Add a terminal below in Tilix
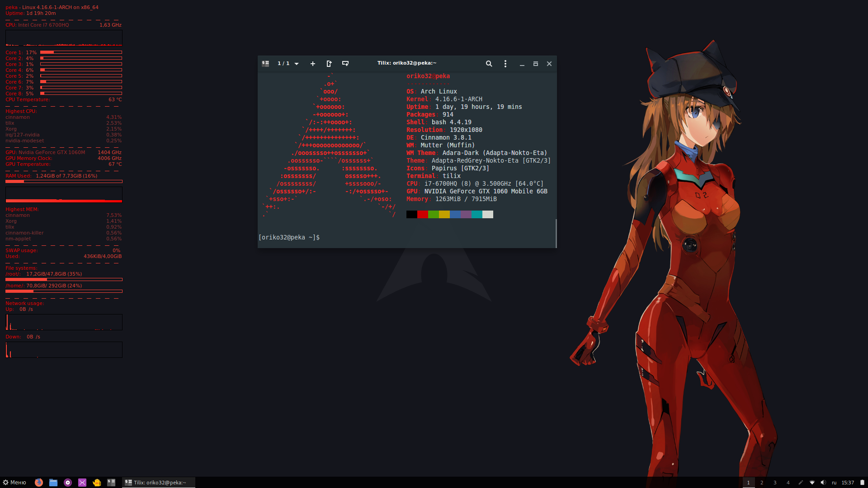The height and width of the screenshot is (488, 868). tap(345, 64)
